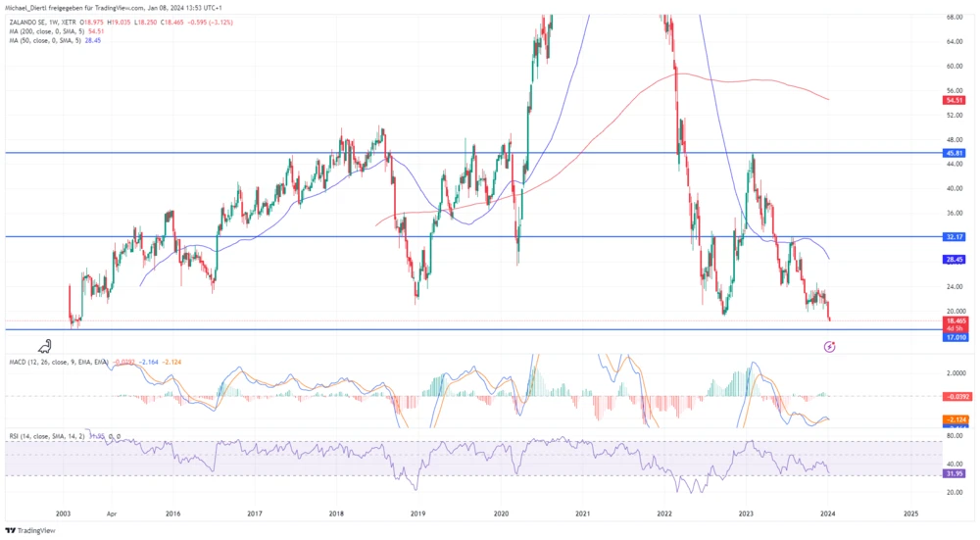Click the ZALANDO SE, 1W, XETR symbol title
Viewport: 980px width, 540px height.
coord(45,22)
